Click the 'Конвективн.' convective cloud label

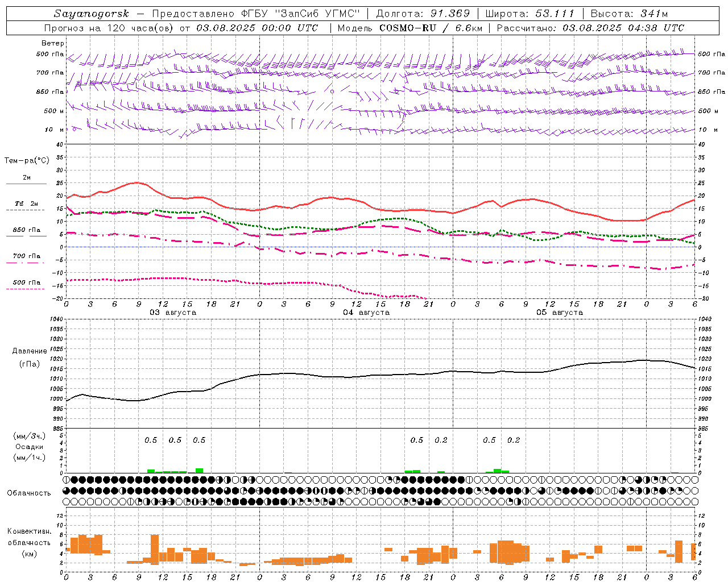30,531
